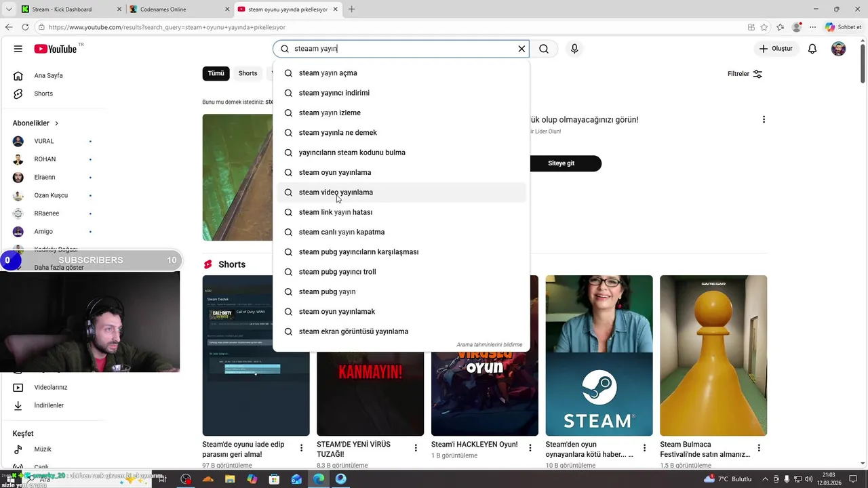The height and width of the screenshot is (488, 868).
Task: Pick suggestion 'steam yayın açma'
Action: pos(401,73)
